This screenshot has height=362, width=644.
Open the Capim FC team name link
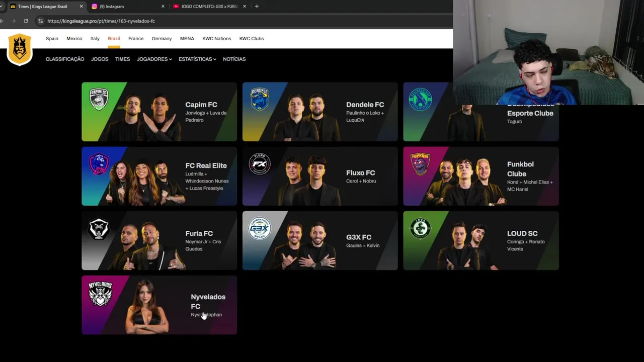[201, 105]
